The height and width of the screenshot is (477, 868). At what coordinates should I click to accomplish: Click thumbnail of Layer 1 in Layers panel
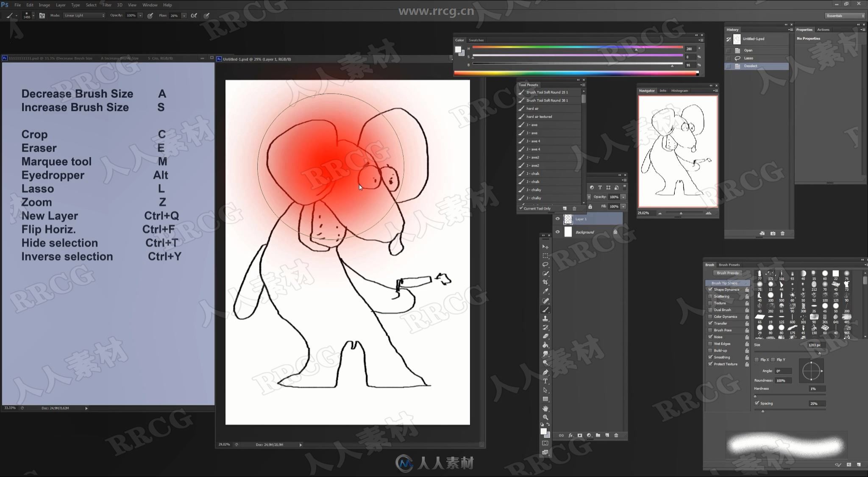[x=567, y=219]
